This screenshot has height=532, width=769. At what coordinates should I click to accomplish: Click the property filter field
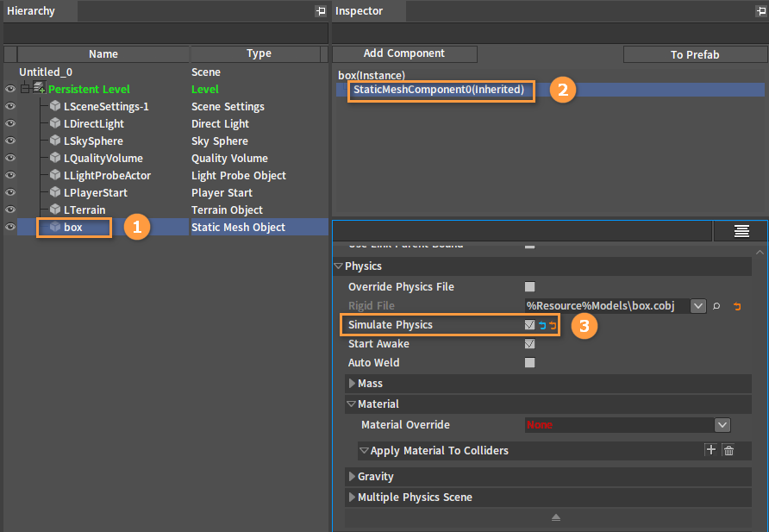tap(522, 231)
